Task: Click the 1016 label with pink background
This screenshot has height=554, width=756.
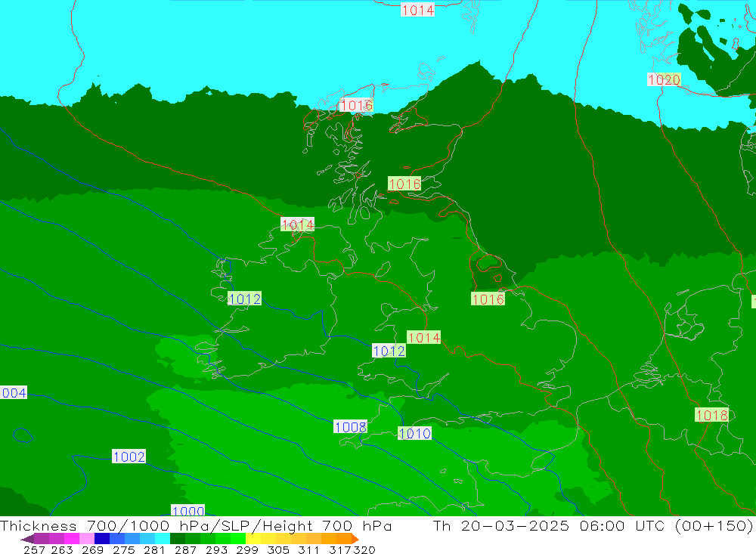Action: click(x=356, y=105)
